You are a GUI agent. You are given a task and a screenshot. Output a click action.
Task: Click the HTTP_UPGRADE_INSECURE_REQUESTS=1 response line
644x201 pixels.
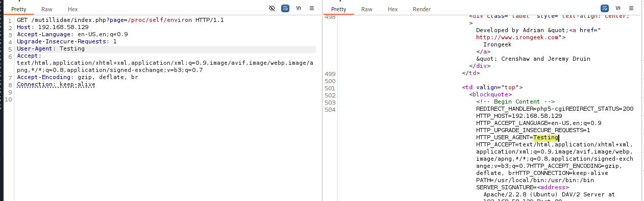coord(533,130)
